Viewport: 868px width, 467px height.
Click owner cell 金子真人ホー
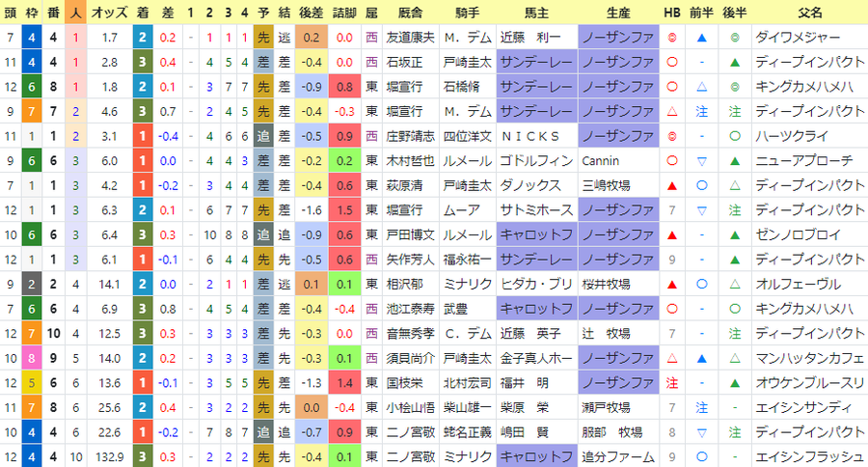click(536, 358)
